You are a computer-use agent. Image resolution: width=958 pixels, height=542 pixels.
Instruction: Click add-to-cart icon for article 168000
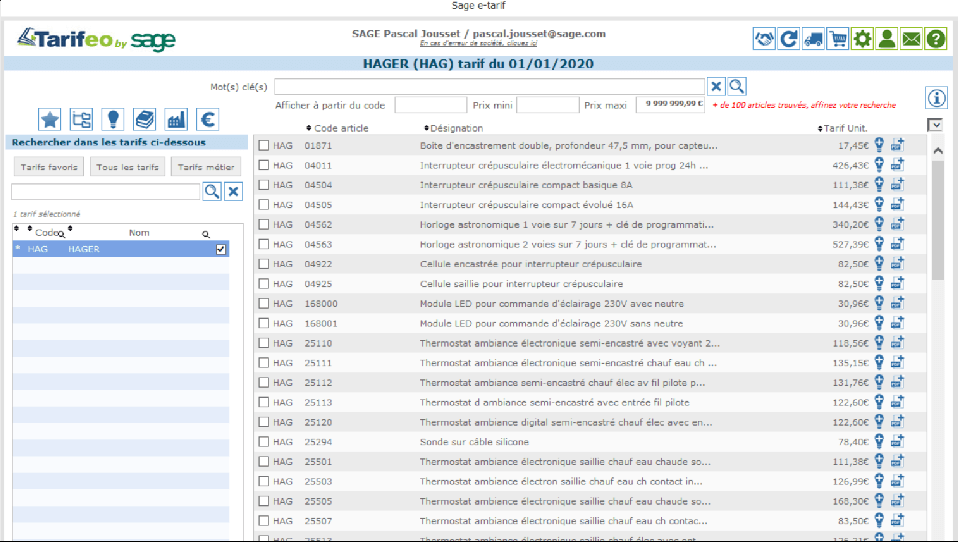897,303
